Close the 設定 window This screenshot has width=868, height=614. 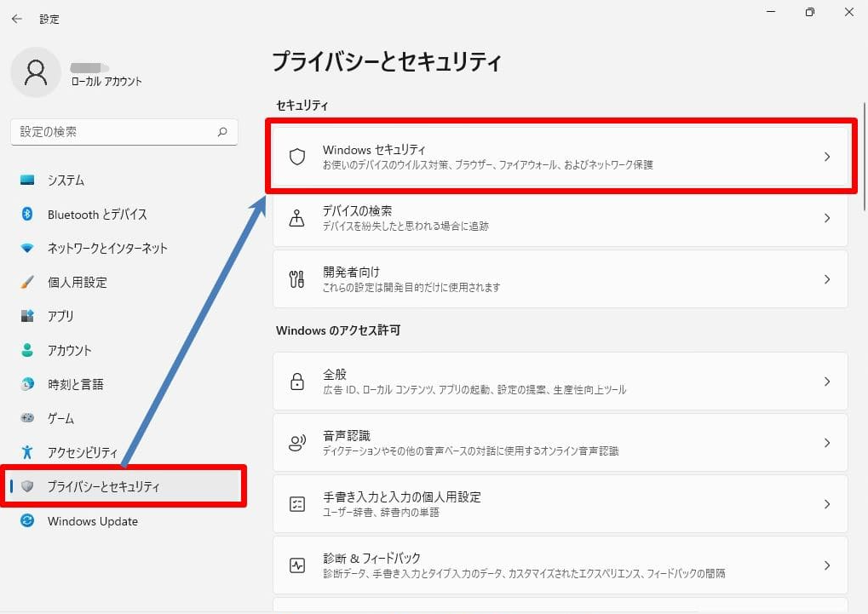click(849, 12)
